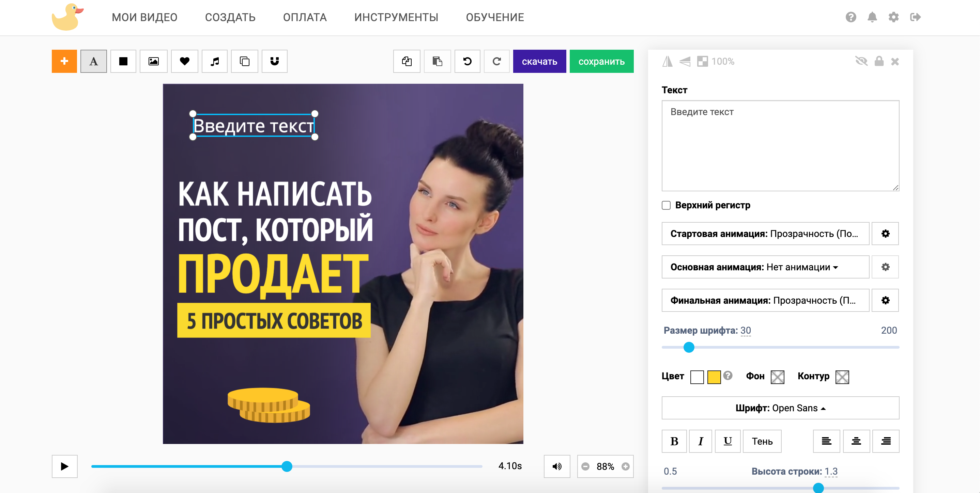Screen dimensions: 980x493
Task: Open the СОЗДАТЬ menu
Action: point(230,17)
